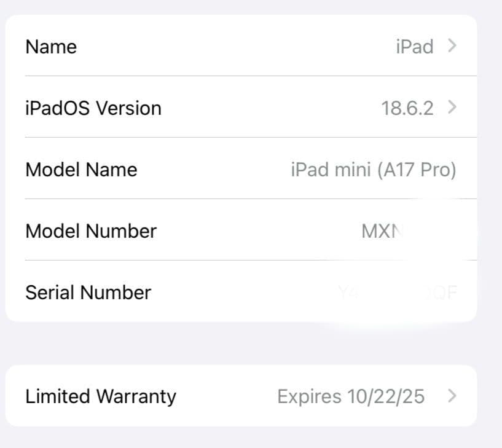Expand the chevron beside version 18.6.2
The height and width of the screenshot is (448, 502).
coord(452,108)
